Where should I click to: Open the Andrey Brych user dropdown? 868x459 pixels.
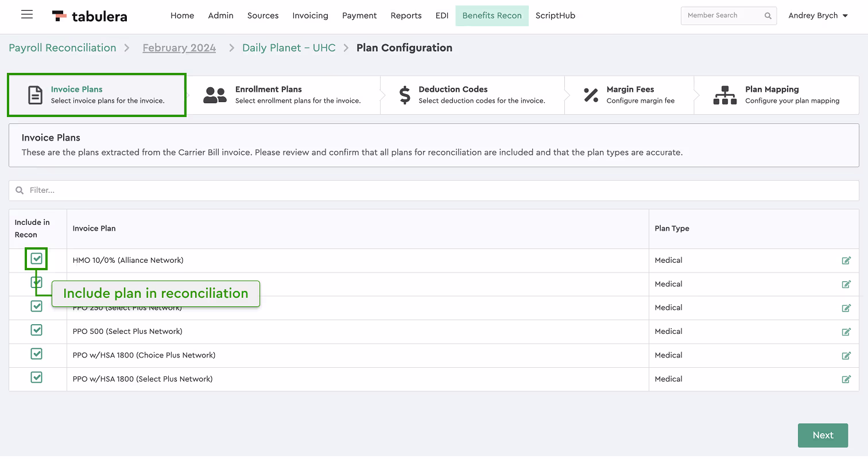[818, 15]
